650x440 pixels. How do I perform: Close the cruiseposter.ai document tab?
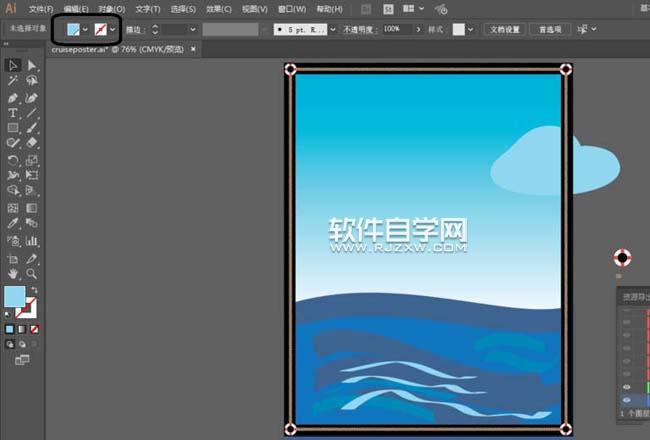[x=193, y=49]
